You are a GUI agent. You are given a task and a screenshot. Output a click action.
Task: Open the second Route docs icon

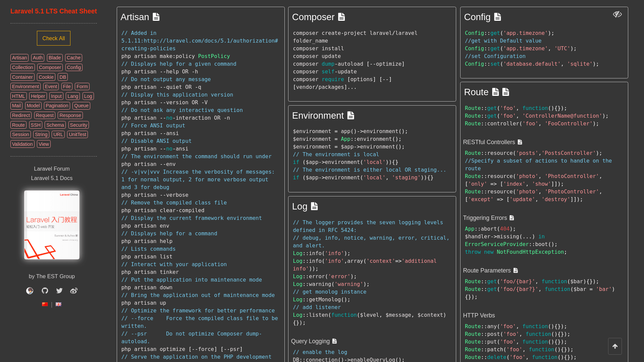click(506, 92)
